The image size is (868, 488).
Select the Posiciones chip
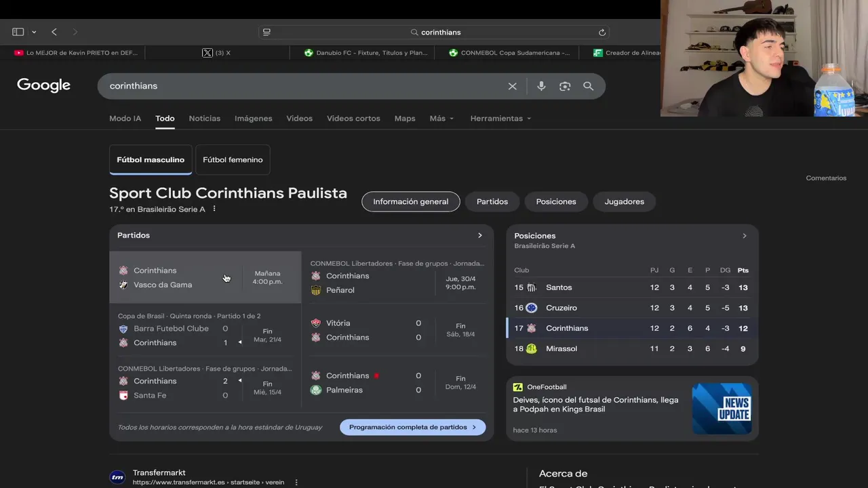[556, 201]
